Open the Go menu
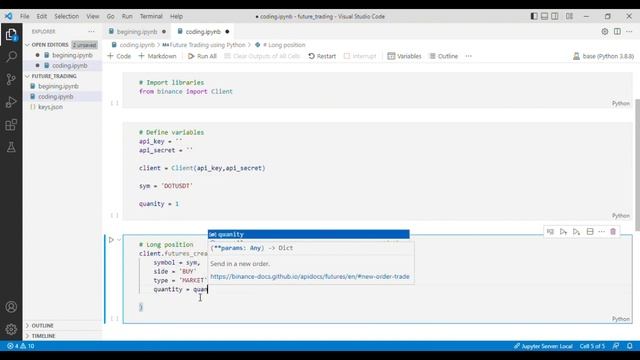 (111, 16)
